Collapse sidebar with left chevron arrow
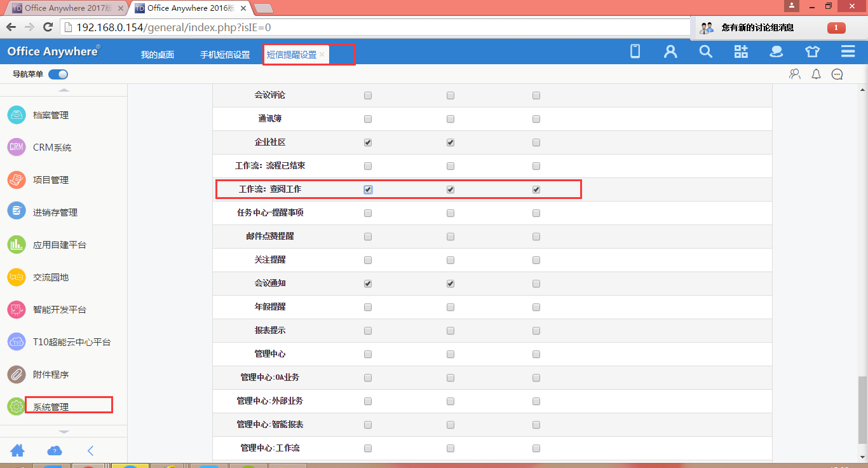 pyautogui.click(x=90, y=451)
